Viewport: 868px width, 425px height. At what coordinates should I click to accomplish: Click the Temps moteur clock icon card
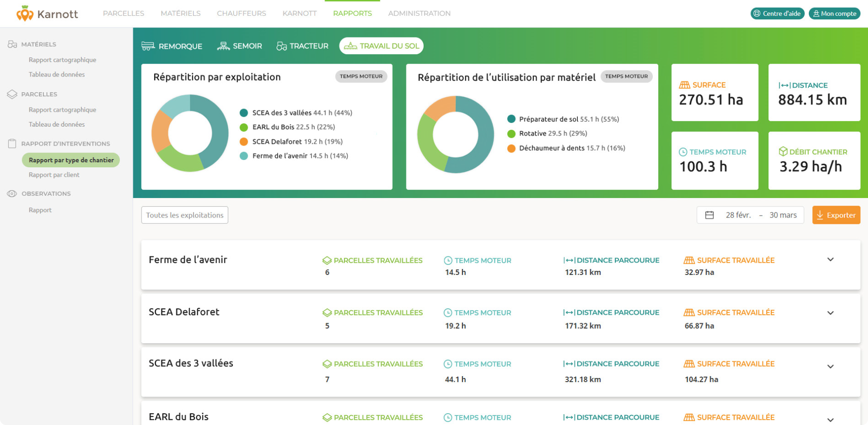683,152
